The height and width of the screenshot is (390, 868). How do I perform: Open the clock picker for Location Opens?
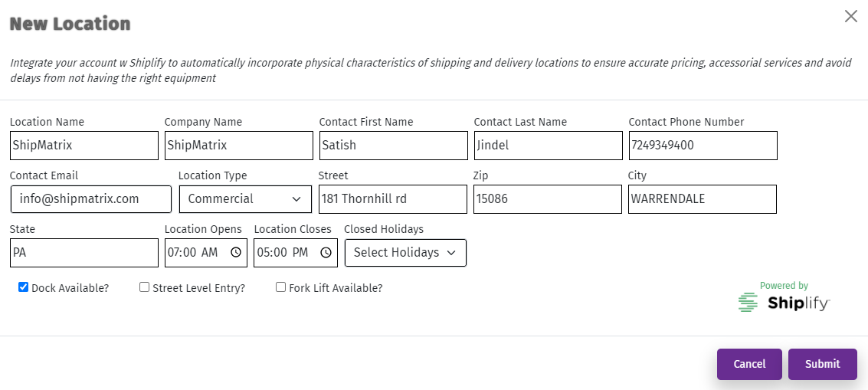[x=236, y=253]
